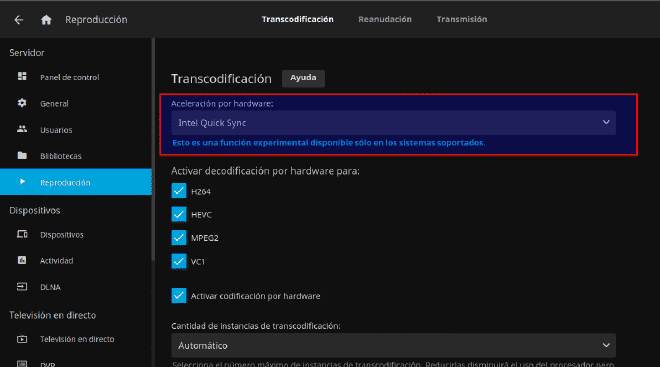Open Usuarios in sidebar
Screen dimensions: 660x367
coord(76,130)
